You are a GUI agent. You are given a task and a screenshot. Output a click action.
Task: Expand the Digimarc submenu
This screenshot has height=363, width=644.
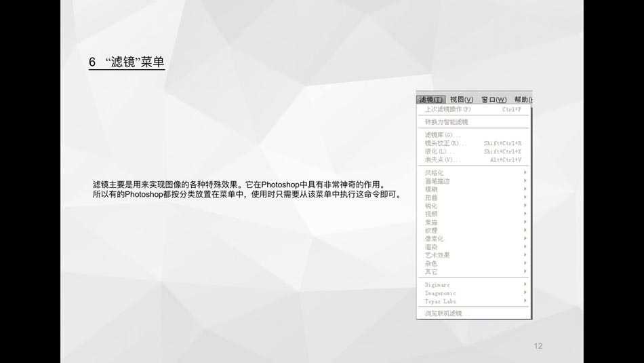[x=437, y=285]
